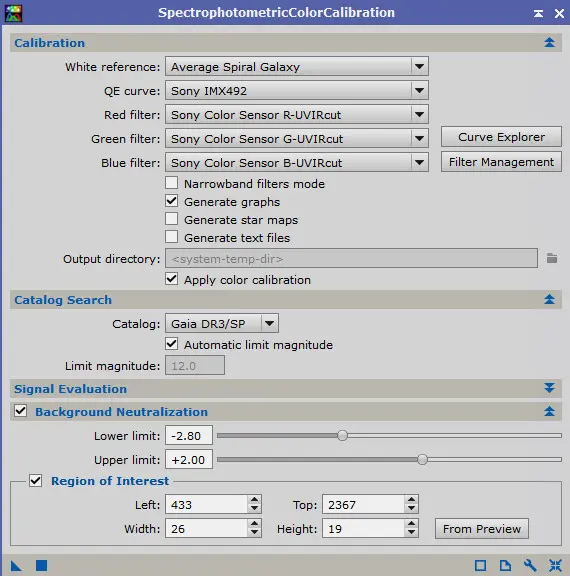Image resolution: width=570 pixels, height=576 pixels.
Task: Click the Apply Global square icon
Action: pos(42,565)
